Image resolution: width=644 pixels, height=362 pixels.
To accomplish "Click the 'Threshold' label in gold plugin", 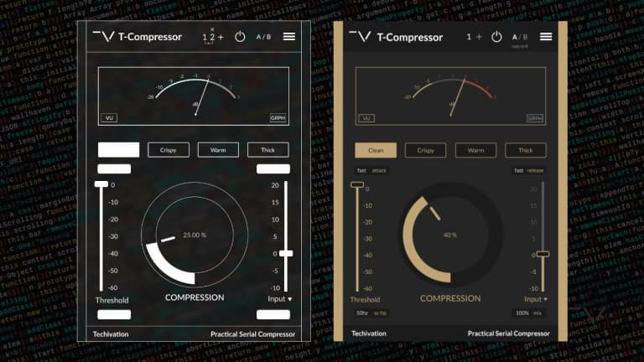I will click(365, 300).
